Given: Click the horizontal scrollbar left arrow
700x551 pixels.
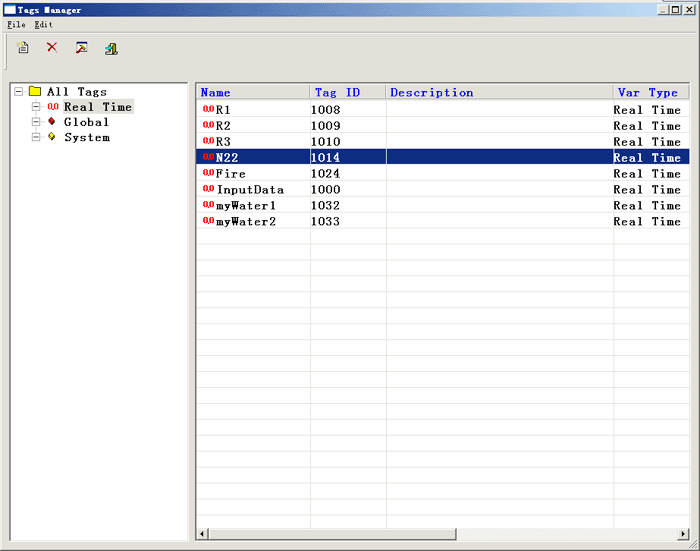Looking at the screenshot, I should click(x=202, y=534).
